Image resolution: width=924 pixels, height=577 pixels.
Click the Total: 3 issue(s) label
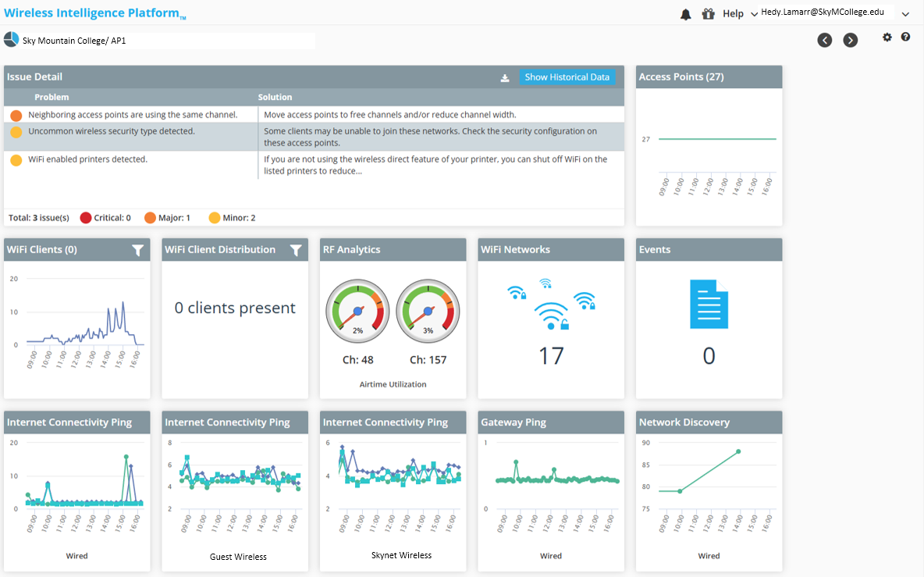click(39, 218)
